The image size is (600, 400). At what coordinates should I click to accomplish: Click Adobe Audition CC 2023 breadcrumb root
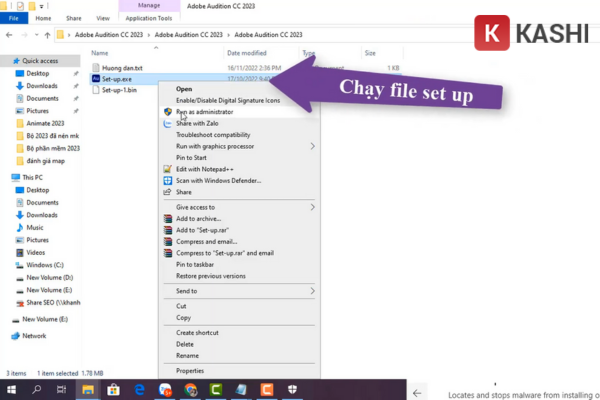pos(109,35)
